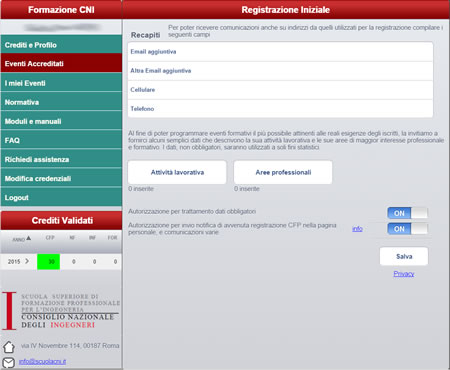Toggle mandatory data treatment authorization switch
450x370 pixels.
pos(407,213)
